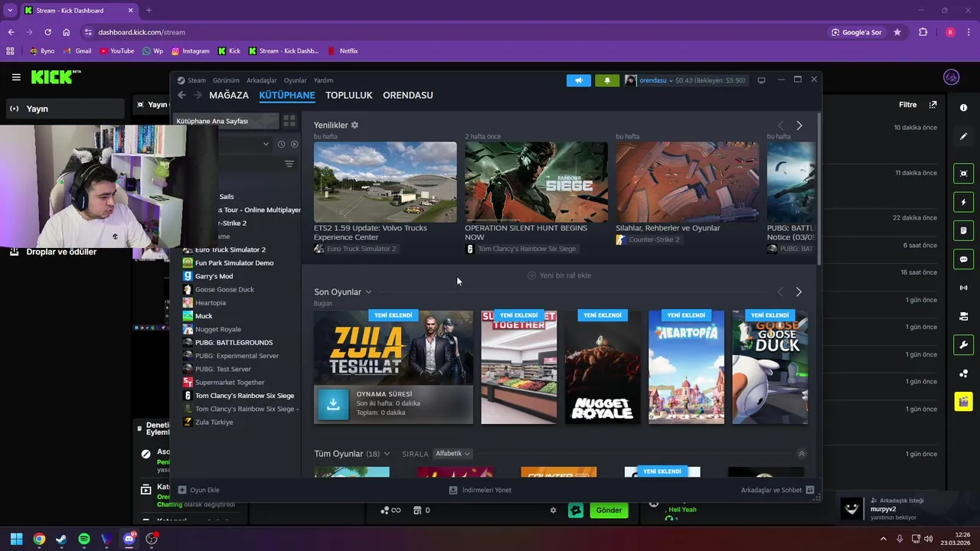The width and height of the screenshot is (980, 551).
Task: Go back with Steam back arrow
Action: [x=181, y=95]
